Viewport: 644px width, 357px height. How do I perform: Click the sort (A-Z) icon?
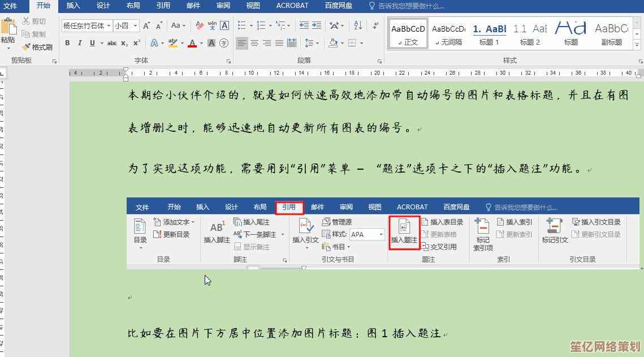point(358,25)
